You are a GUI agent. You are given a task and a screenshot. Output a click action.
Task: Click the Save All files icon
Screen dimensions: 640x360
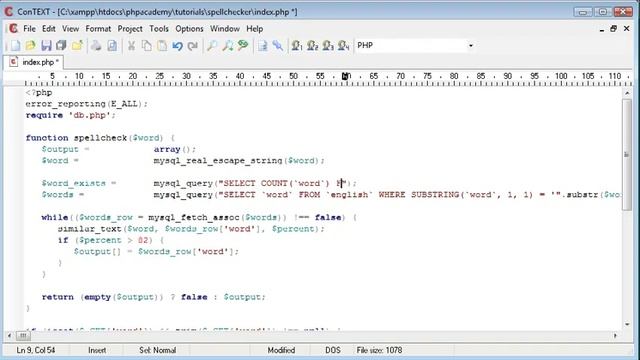tap(61, 45)
